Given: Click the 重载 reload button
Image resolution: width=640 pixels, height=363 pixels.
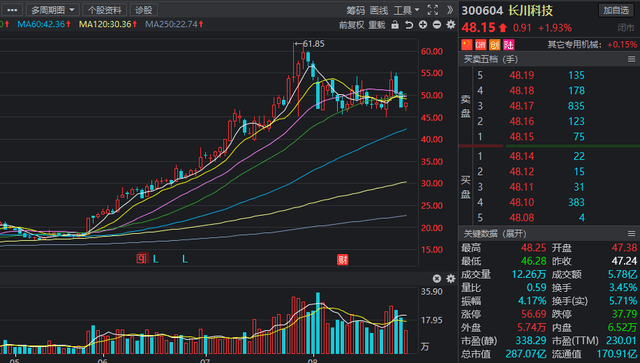Looking at the screenshot, I should [377, 25].
